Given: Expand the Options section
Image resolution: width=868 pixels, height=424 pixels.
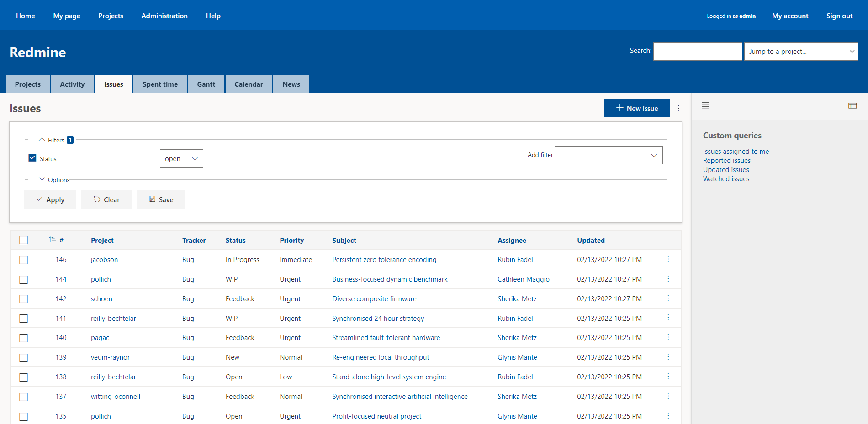Looking at the screenshot, I should (54, 180).
